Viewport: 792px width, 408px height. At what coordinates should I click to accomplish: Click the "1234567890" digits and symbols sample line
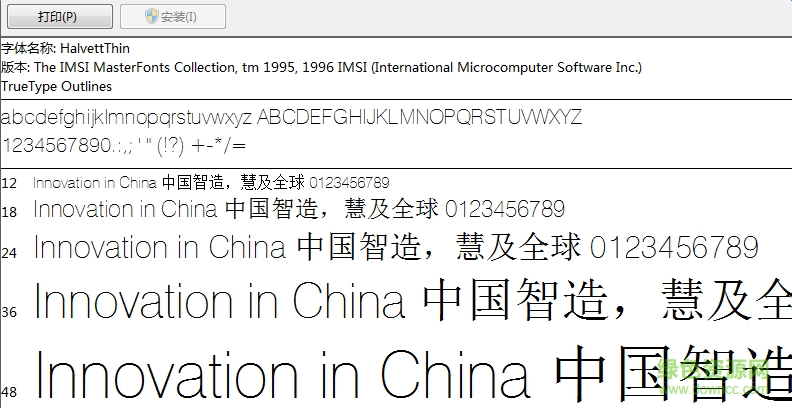click(x=124, y=146)
